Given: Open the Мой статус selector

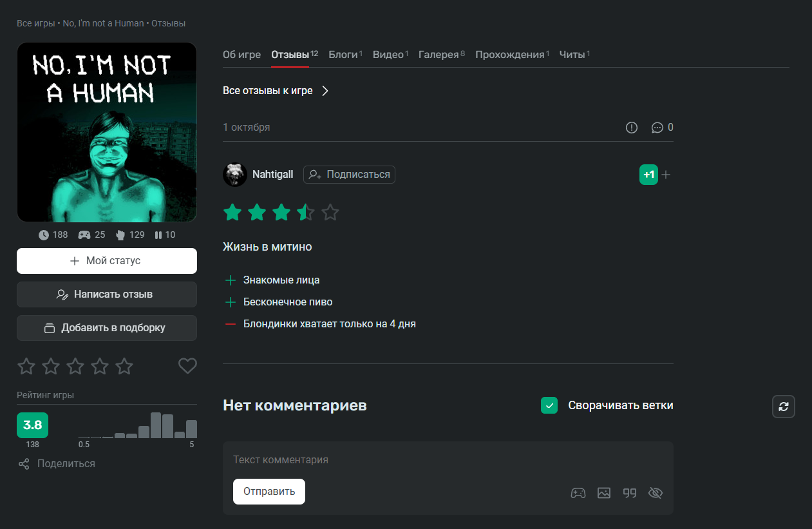Looking at the screenshot, I should (107, 261).
